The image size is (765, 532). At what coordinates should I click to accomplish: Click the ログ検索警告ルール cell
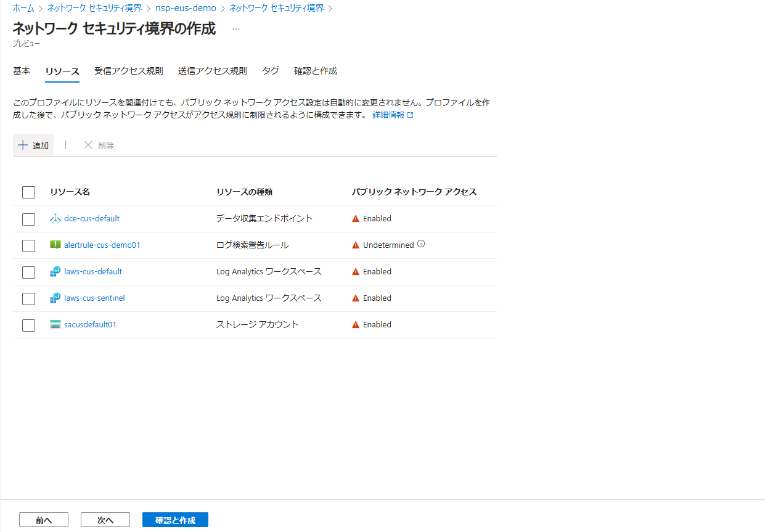click(253, 245)
